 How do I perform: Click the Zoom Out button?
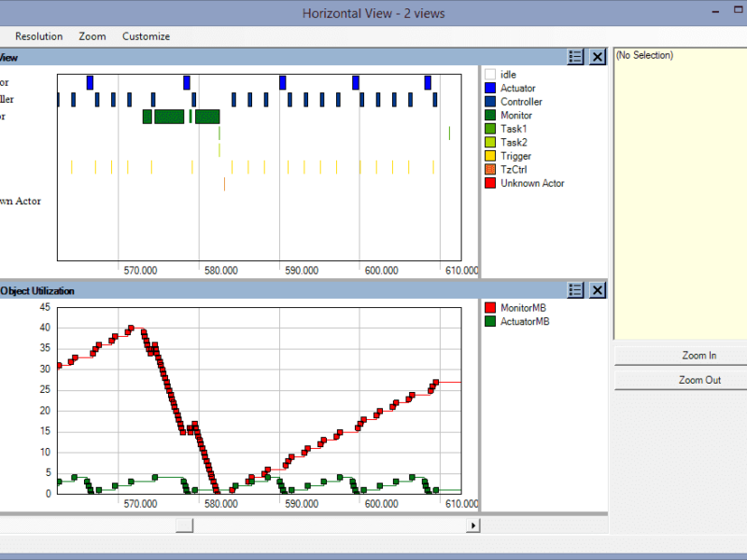click(x=680, y=380)
